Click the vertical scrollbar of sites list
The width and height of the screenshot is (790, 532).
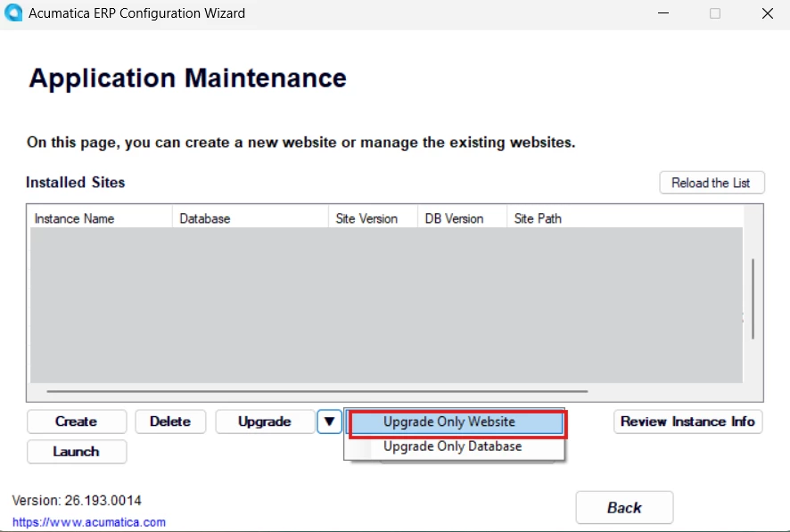tap(753, 299)
